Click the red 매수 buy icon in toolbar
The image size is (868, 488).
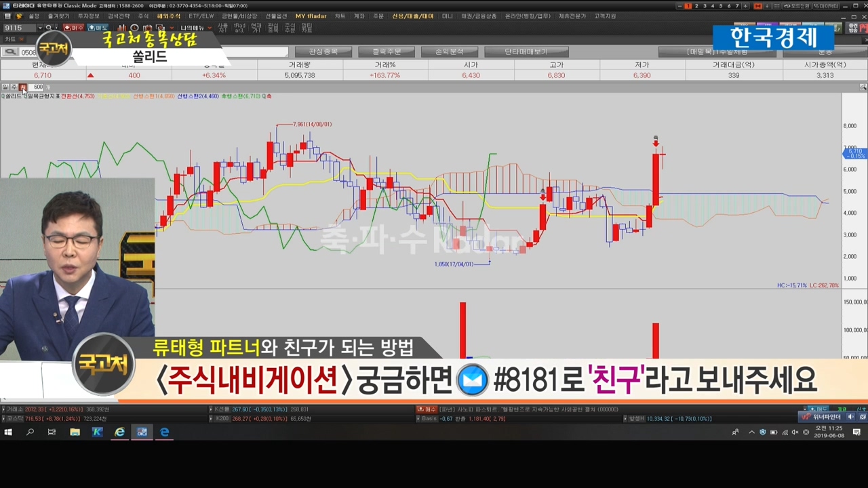(x=73, y=28)
